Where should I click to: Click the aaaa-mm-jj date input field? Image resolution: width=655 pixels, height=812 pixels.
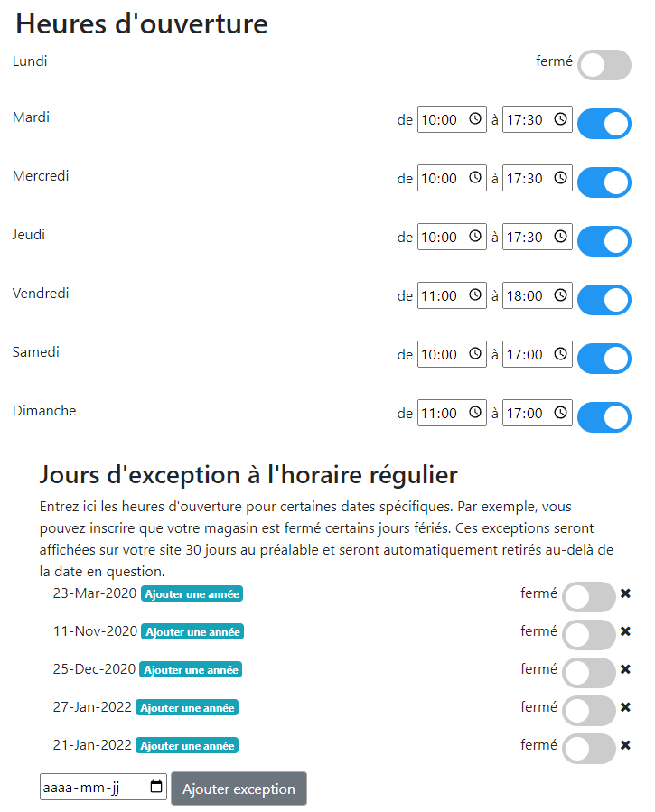[103, 787]
